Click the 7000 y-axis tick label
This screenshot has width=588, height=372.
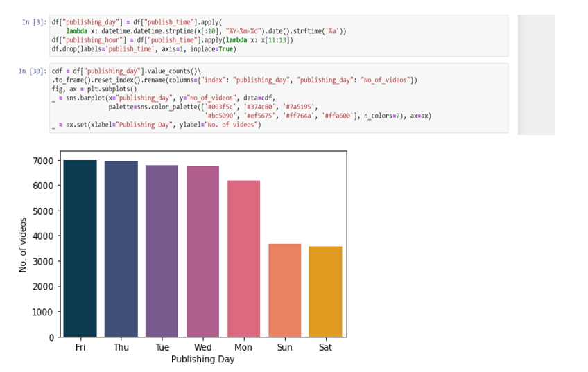[43, 161]
